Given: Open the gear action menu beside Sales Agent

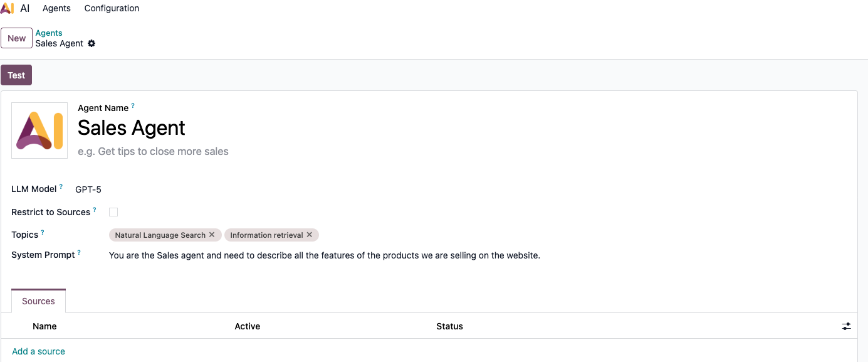Looking at the screenshot, I should click(x=92, y=43).
